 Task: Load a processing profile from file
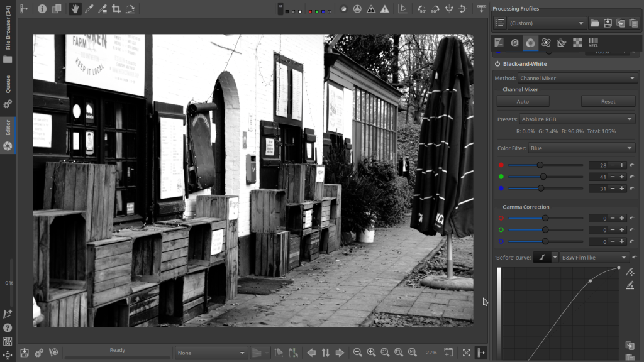(594, 23)
